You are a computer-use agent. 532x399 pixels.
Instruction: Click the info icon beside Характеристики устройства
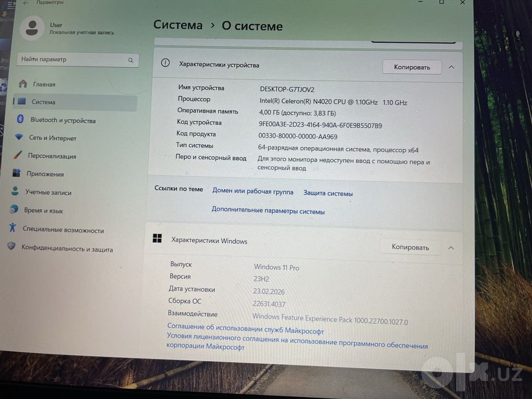[x=165, y=63]
